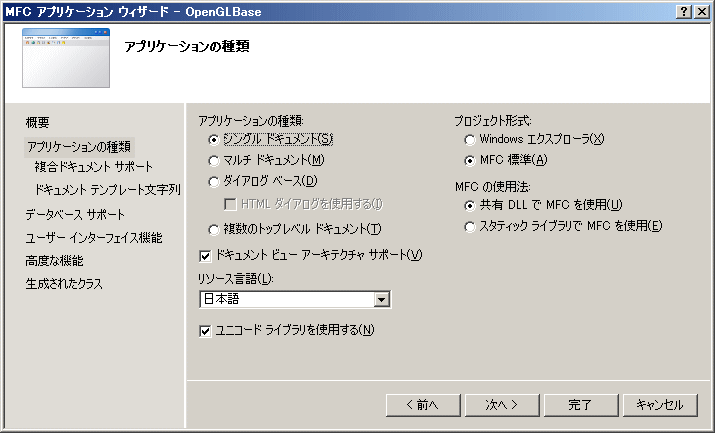715x433 pixels.
Task: Select 共有 DLL で MFC を使用
Action: [470, 206]
